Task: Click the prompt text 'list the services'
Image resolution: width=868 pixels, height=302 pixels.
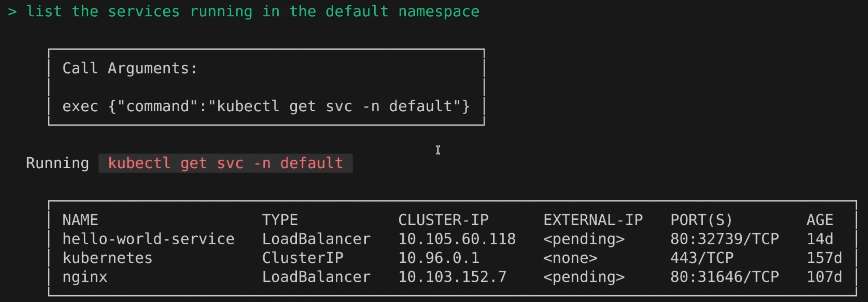Action: coord(103,12)
